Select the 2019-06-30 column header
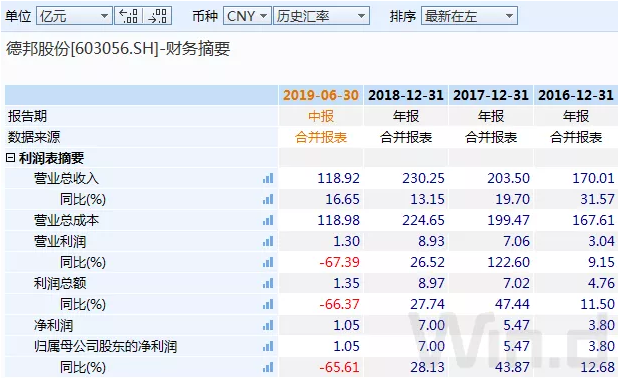The height and width of the screenshot is (378, 619). pyautogui.click(x=321, y=95)
